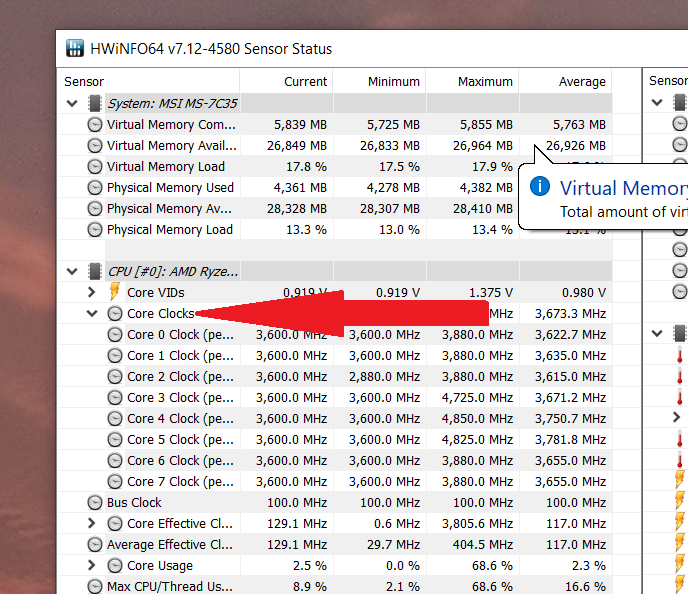Select the Core VIDs row label
The image size is (688, 594).
coord(156,293)
